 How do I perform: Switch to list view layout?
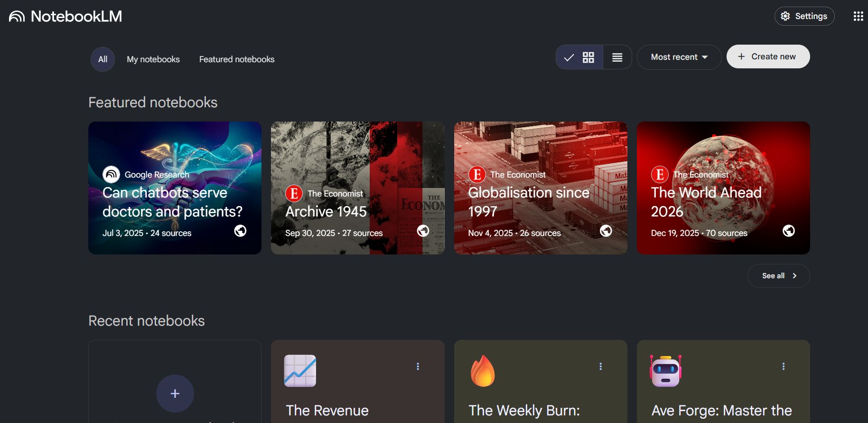click(x=617, y=57)
